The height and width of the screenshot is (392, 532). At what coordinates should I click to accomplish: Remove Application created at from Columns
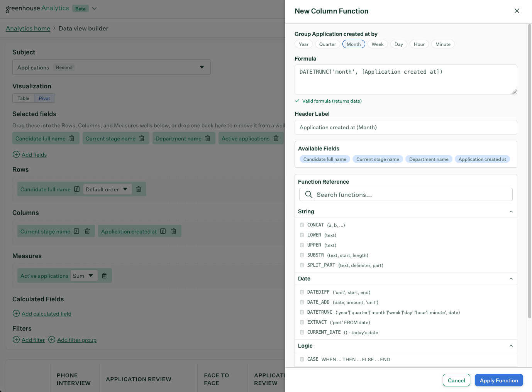click(x=174, y=231)
